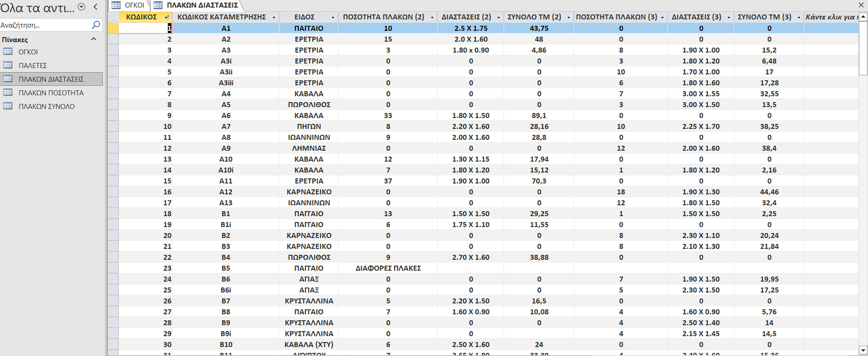Collapse navigation pane with shutter bar arrow
This screenshot has width=868, height=356.
click(x=95, y=7)
